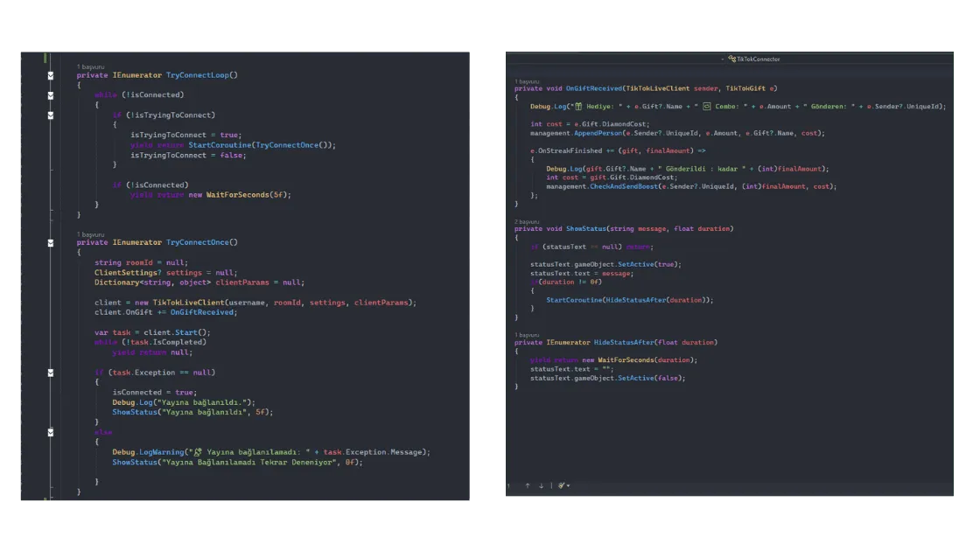
Task: Click the "Yayına Bağlanılamadı Tekrar Deneniyor" string
Action: pos(249,463)
